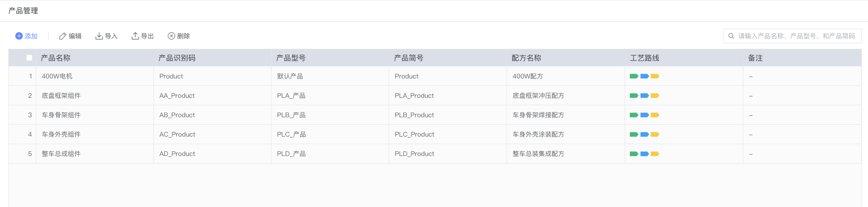868x207 pixels.
Task: Sort by 产品名称 column header
Action: point(55,58)
